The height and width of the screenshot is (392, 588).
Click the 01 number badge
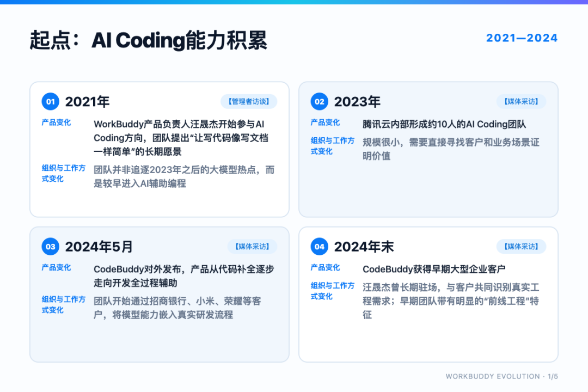tap(50, 101)
